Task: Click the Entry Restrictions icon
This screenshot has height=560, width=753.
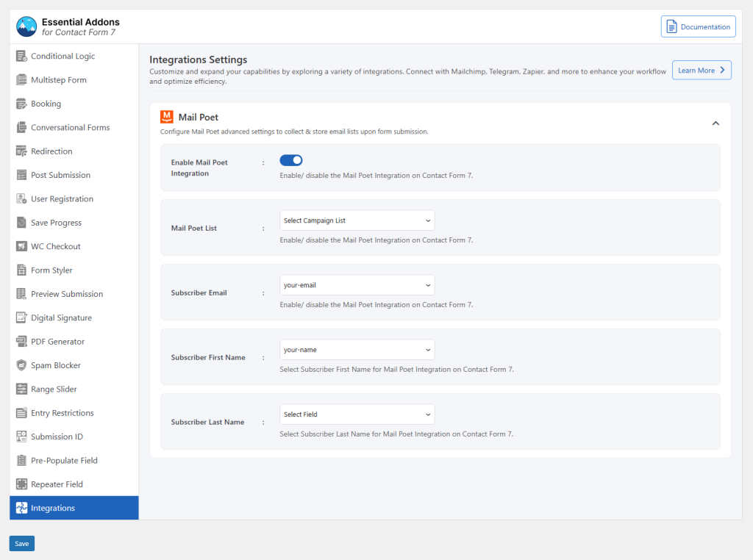Action: (x=21, y=413)
